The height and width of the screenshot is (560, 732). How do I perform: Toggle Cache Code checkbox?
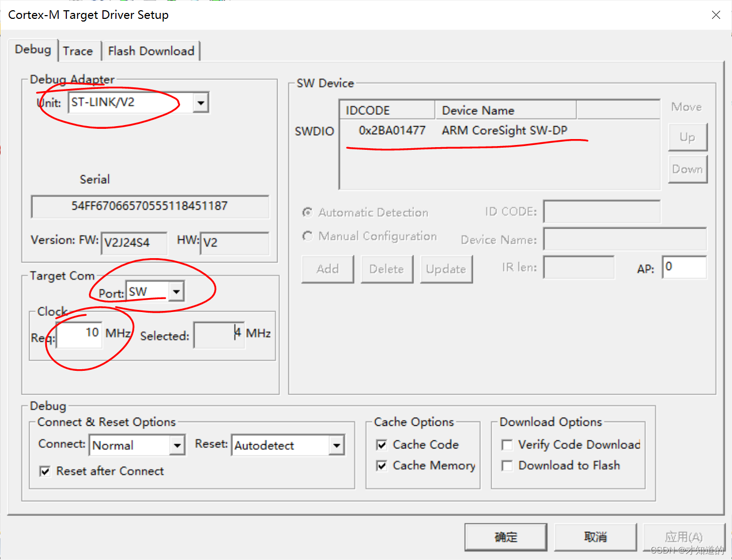tap(382, 445)
